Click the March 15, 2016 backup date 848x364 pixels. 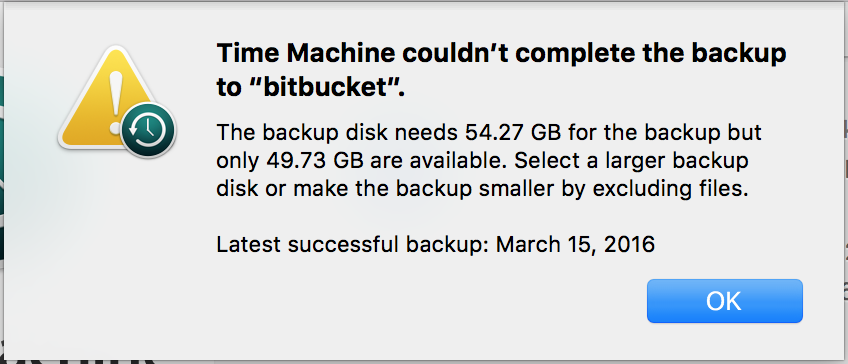point(575,245)
